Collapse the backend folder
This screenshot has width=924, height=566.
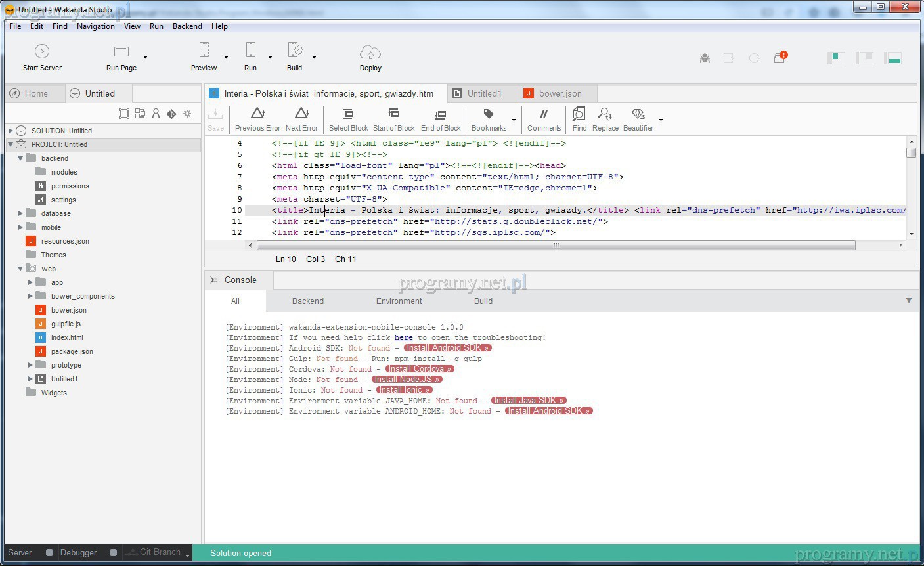tap(20, 158)
